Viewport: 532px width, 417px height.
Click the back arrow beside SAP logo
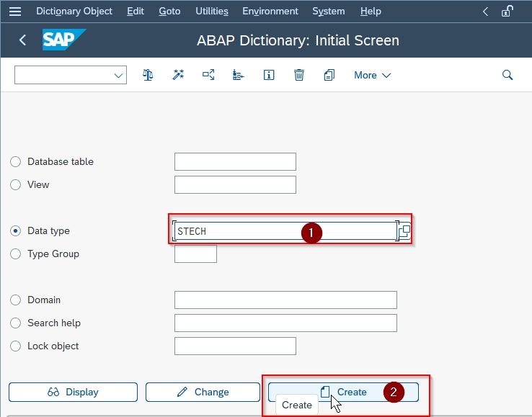(23, 40)
